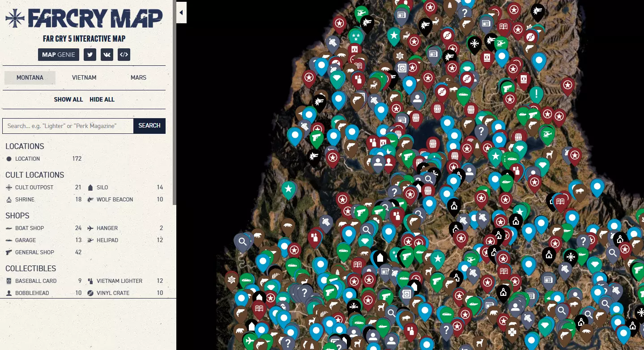Click the Far Cry Map logo

tap(84, 18)
